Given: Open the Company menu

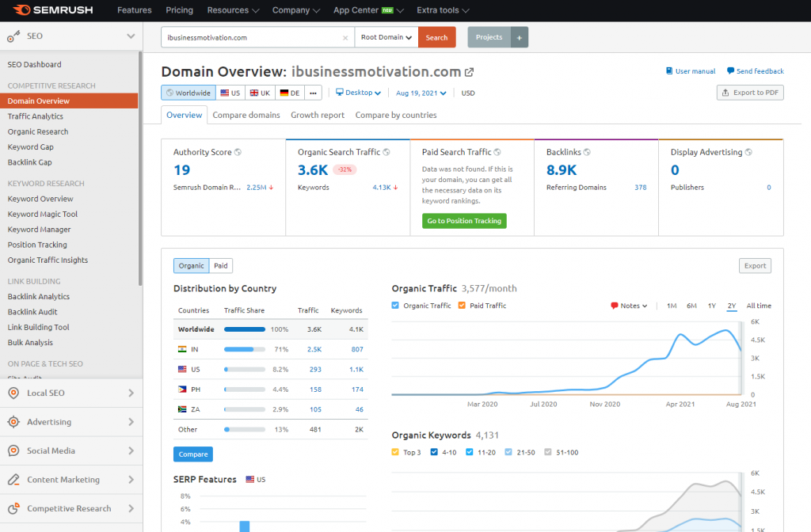Looking at the screenshot, I should [296, 10].
